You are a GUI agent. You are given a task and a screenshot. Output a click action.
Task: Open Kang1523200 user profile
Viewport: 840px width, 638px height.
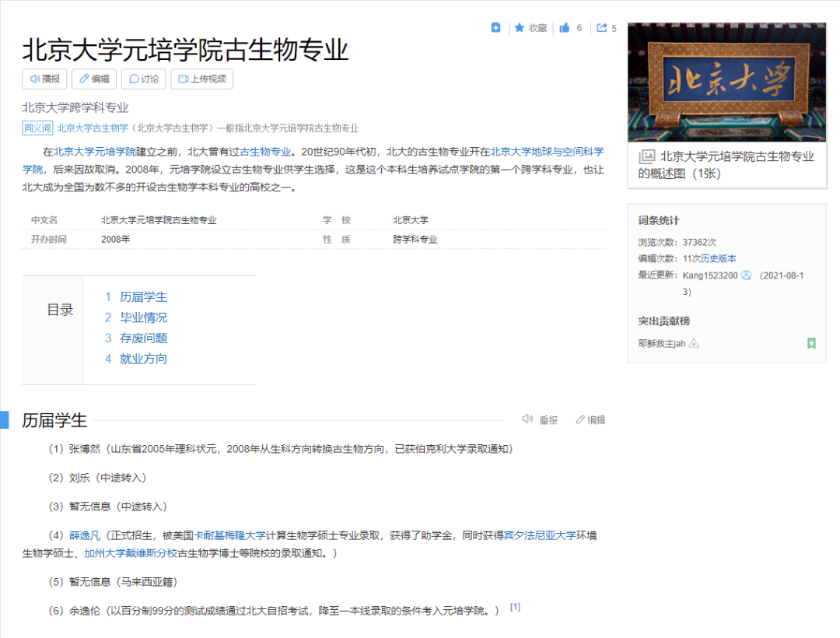(710, 275)
